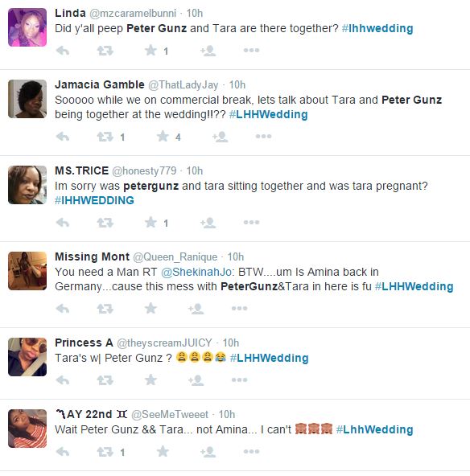Open the 10h timestamp on Princess A's tweet
Viewport: 470px width, 476px height.
click(231, 343)
